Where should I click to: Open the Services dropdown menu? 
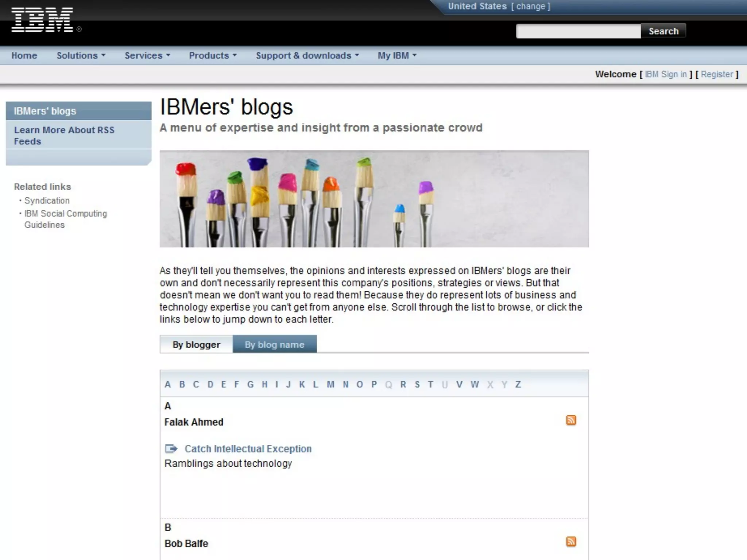pos(147,55)
